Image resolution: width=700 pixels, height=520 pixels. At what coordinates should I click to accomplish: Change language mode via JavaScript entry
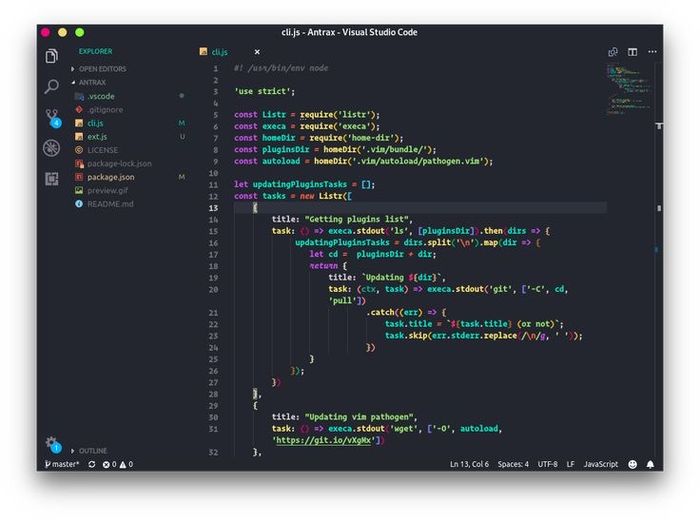pos(600,464)
